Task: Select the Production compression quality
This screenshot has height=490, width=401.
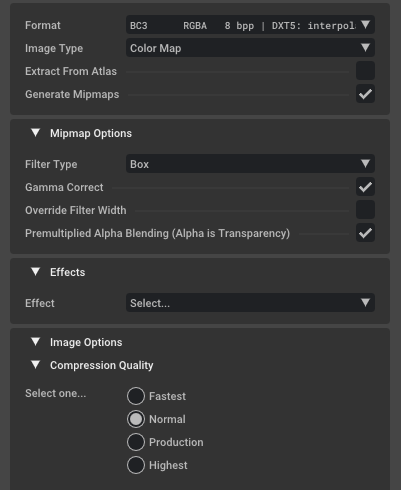Action: click(x=136, y=442)
